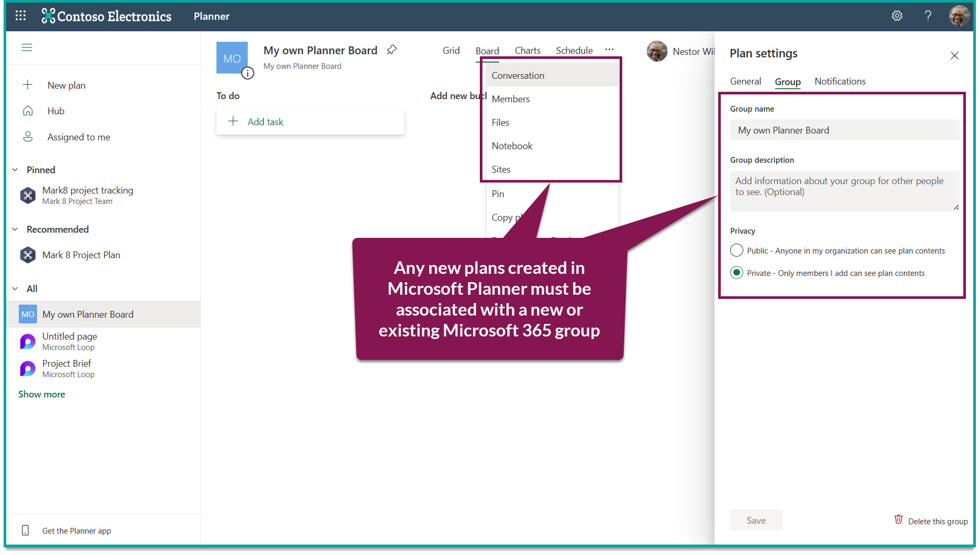
Task: Click the plus icon in Add task
Action: (x=233, y=121)
